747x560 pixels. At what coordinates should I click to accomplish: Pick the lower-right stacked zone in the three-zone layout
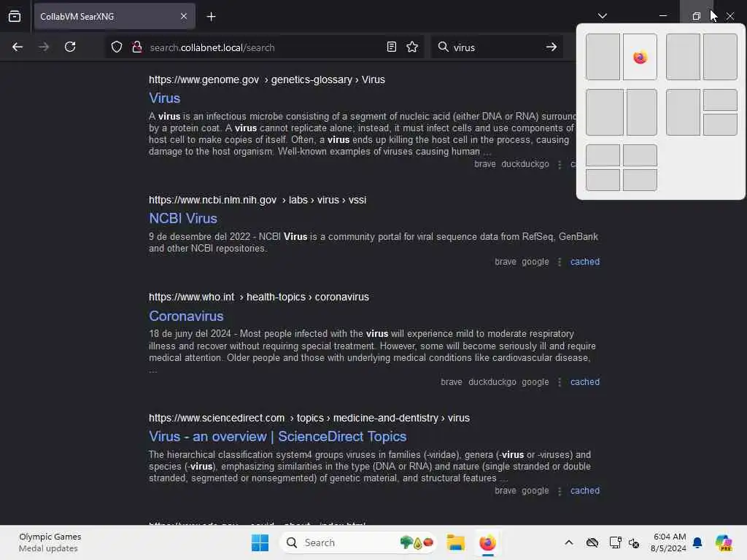720,124
